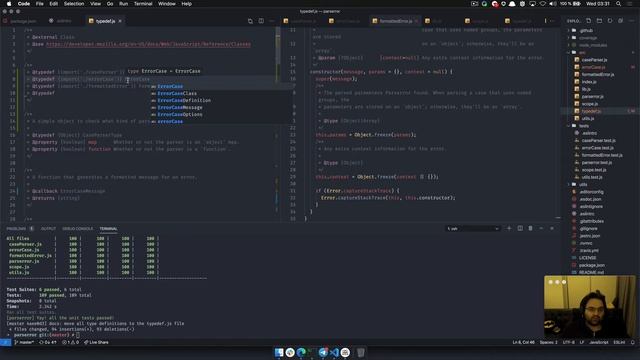Expand the .github folder in Explorer
Image resolution: width=640 pixels, height=360 pixels.
586,31
